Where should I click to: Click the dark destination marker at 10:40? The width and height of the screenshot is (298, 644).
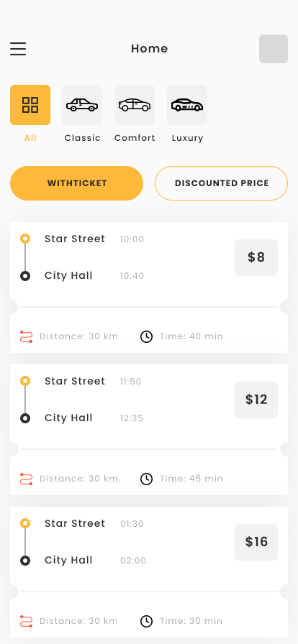(25, 276)
